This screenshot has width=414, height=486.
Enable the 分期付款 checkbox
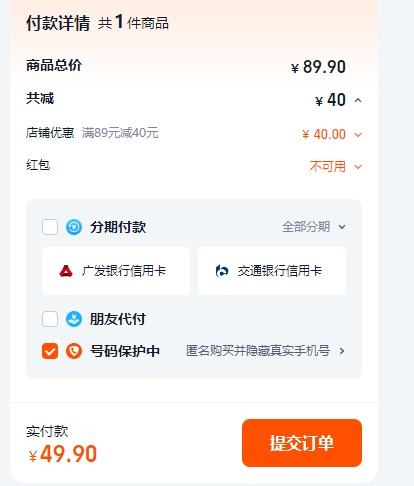pos(50,227)
